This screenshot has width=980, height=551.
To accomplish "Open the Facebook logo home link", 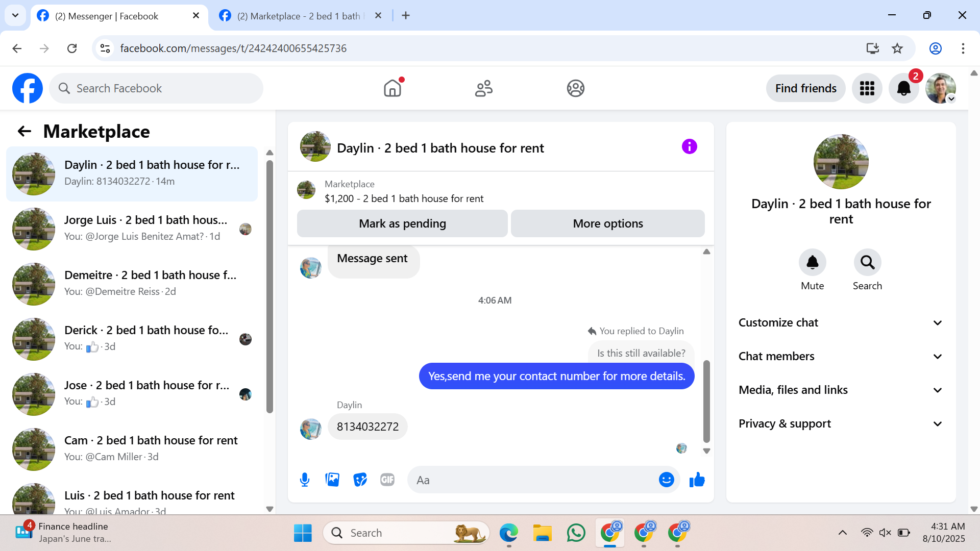I will tap(28, 88).
